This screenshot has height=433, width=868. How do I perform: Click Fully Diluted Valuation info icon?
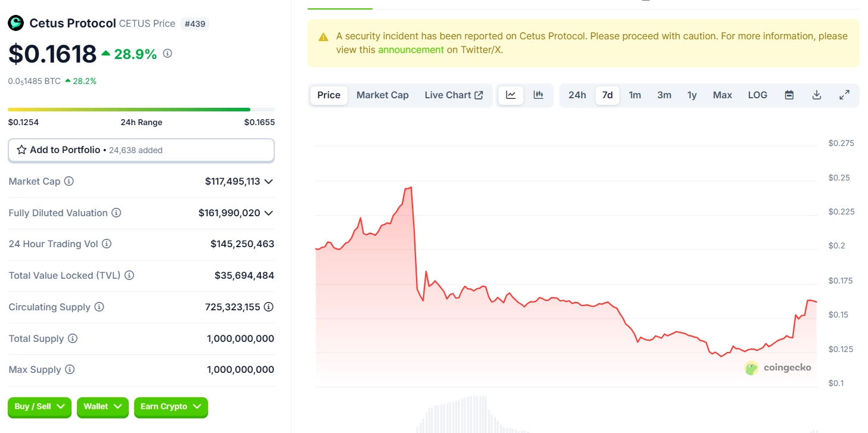(x=116, y=213)
